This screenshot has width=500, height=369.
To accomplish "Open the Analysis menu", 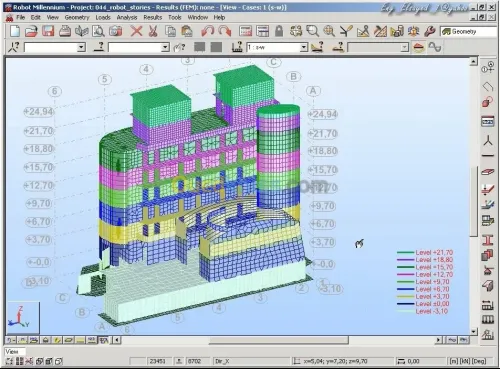I will 127,17.
